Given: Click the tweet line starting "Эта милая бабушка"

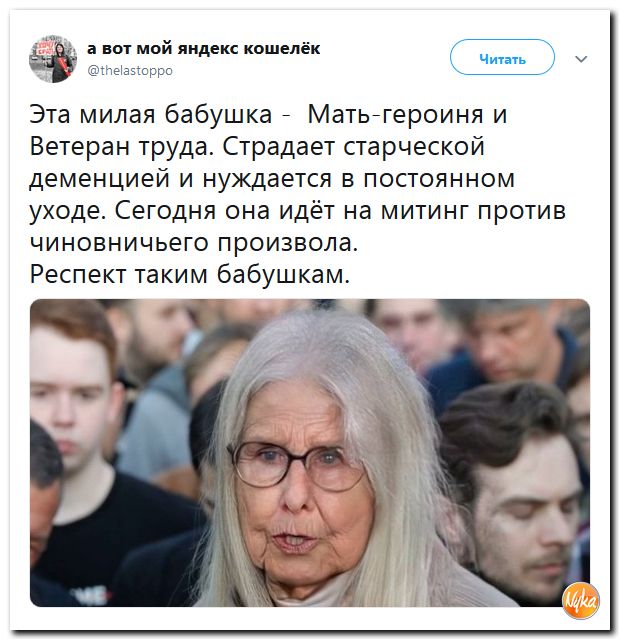Looking at the screenshot, I should pos(268,114).
